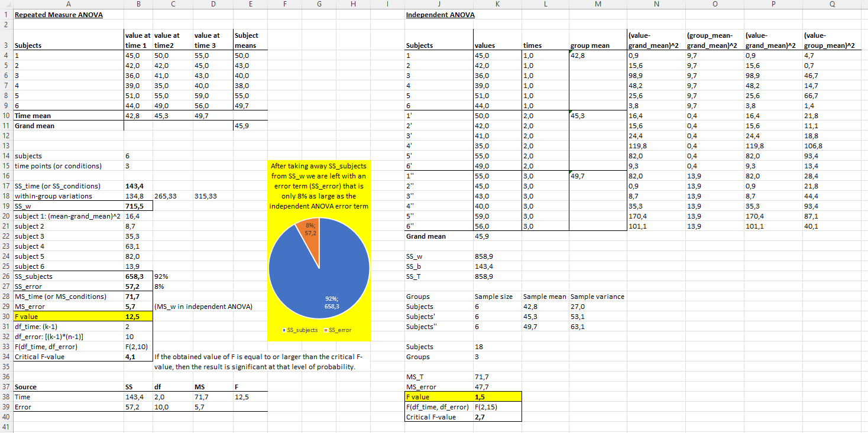
Task: Select the 'SS_b' label cell
Action: [x=439, y=266]
